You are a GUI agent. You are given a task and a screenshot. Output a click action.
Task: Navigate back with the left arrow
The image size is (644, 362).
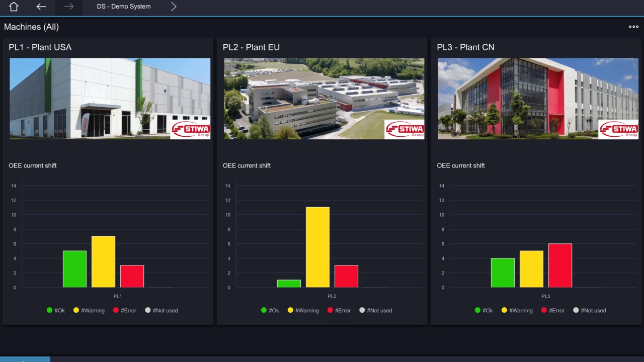(x=41, y=7)
